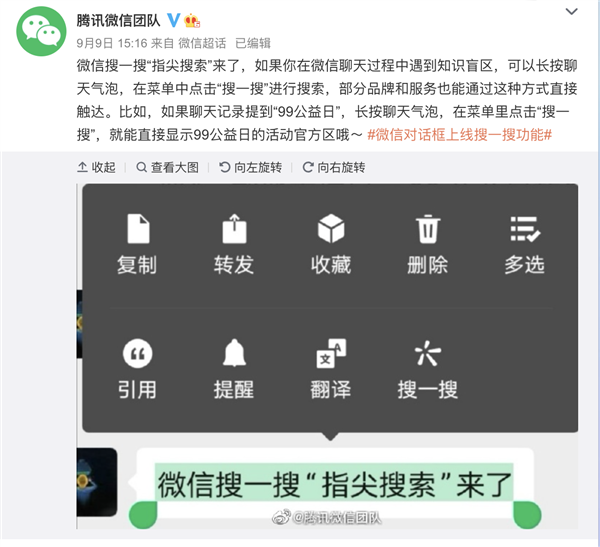Rotate image right with 向右旋转

tap(334, 167)
